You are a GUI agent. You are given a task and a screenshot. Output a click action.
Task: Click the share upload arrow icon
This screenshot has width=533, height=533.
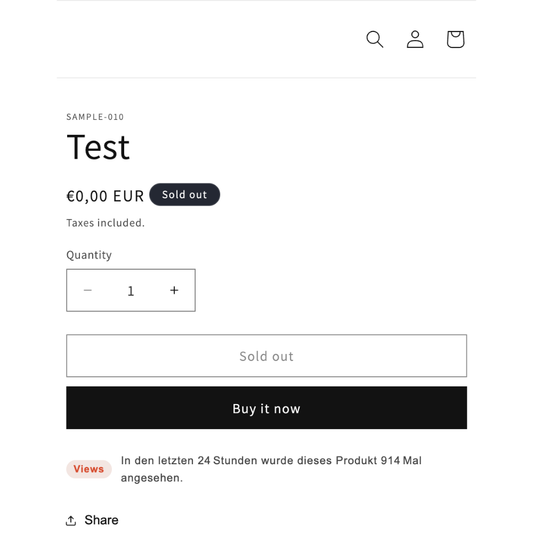pyautogui.click(x=71, y=520)
